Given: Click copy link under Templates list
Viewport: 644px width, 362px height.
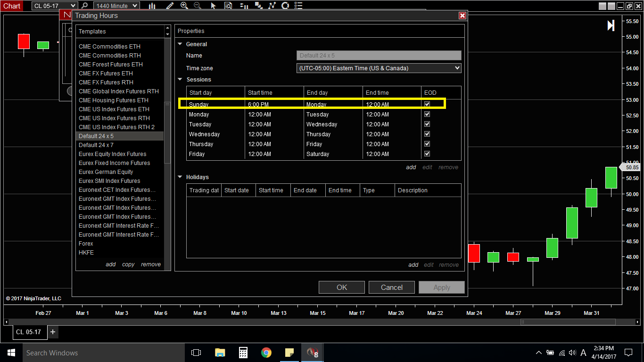Looking at the screenshot, I should [128, 264].
